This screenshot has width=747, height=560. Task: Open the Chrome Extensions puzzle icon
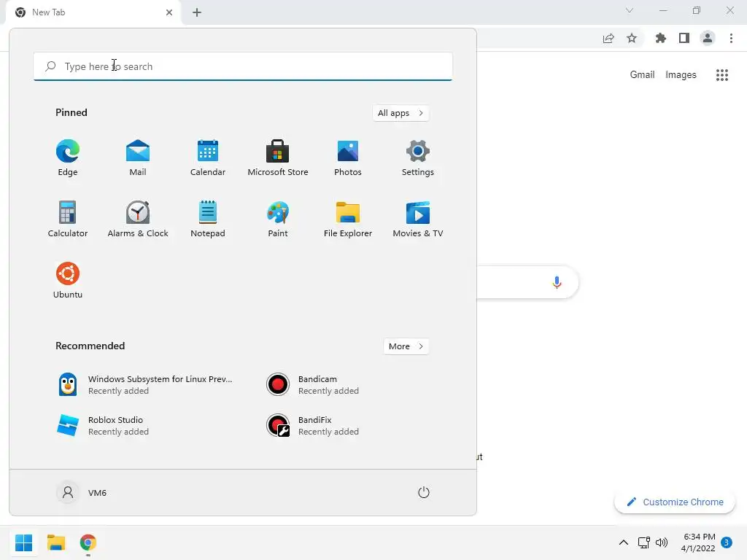tap(661, 38)
